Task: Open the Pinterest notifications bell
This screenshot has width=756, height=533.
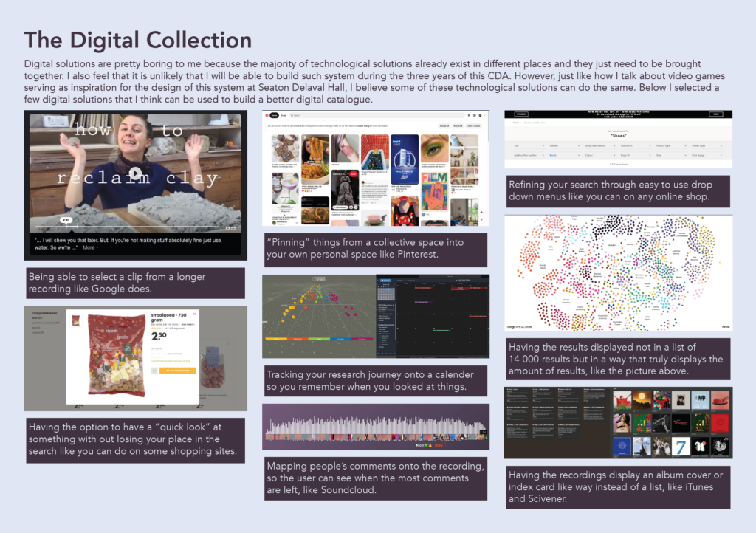Action: pos(469,116)
